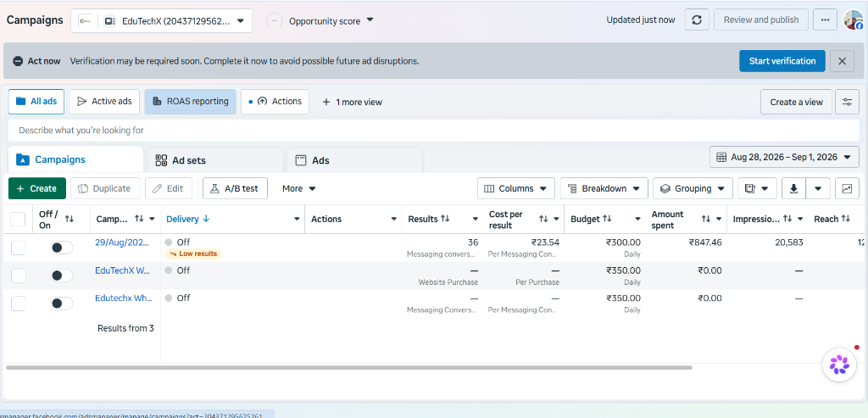Toggle the select-all campaigns checkbox
The width and height of the screenshot is (868, 418).
19,220
